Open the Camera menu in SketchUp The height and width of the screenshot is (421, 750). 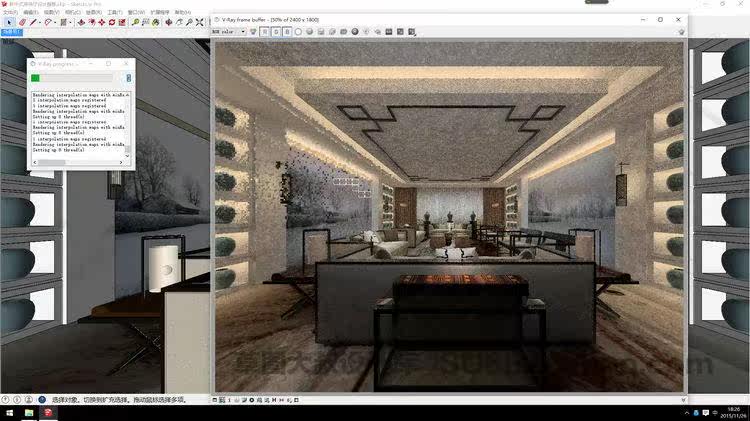(73, 12)
